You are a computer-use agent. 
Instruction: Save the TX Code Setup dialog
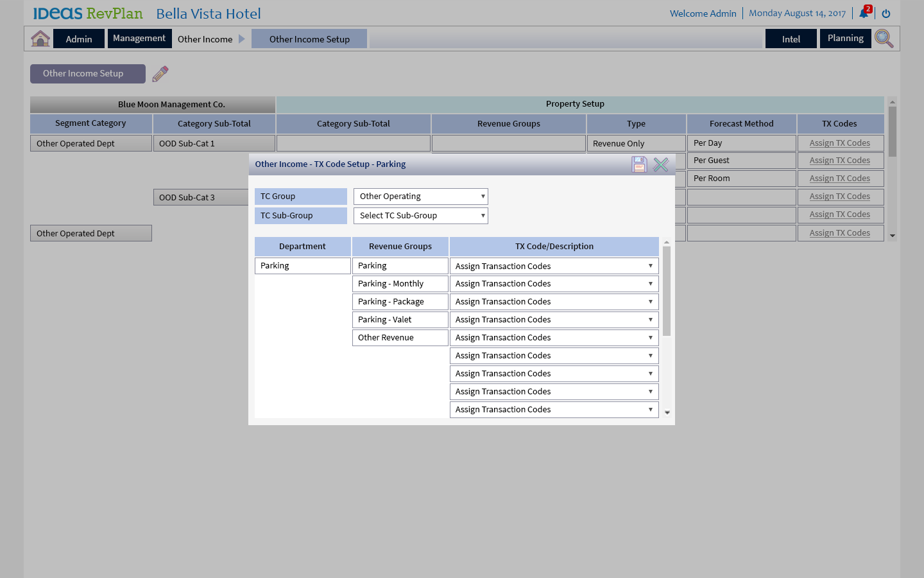tap(639, 164)
